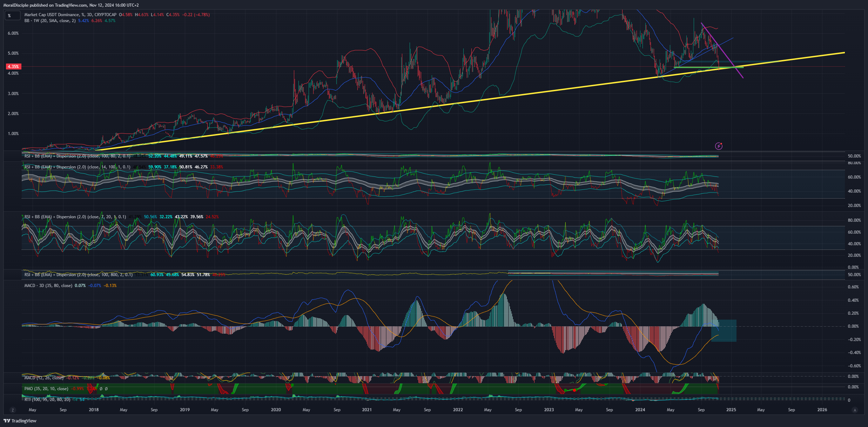
Task: Select the RSI + BB Dispersion (close, 7, 20) legend
Action: [x=75, y=217]
